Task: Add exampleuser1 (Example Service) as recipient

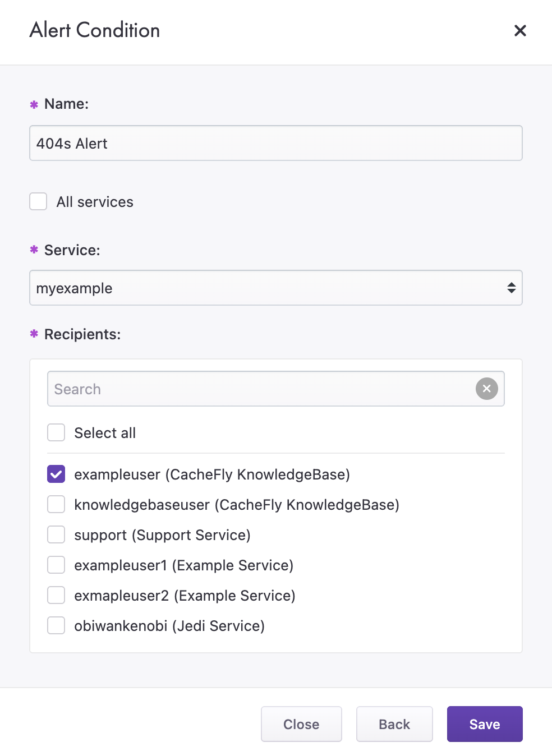Action: click(x=56, y=565)
